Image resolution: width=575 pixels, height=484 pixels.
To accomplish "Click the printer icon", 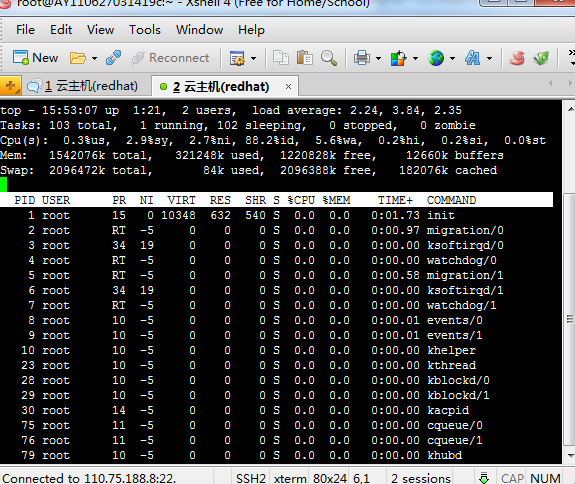I will coord(362,58).
